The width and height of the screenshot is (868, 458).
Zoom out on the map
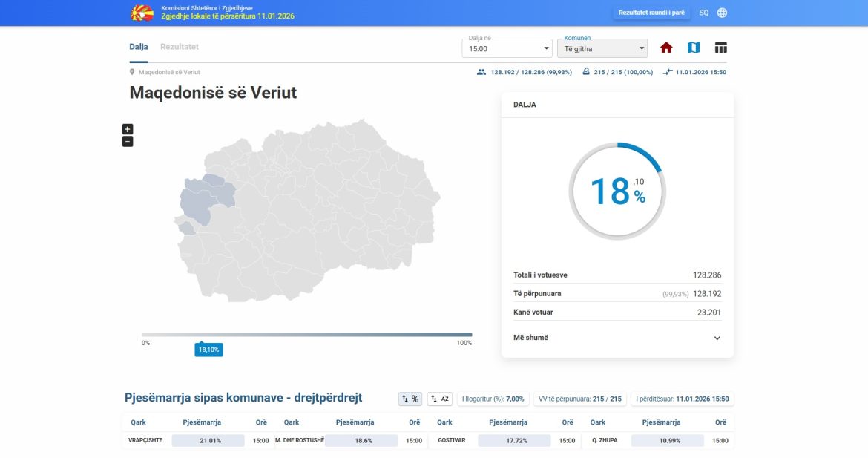coord(128,141)
